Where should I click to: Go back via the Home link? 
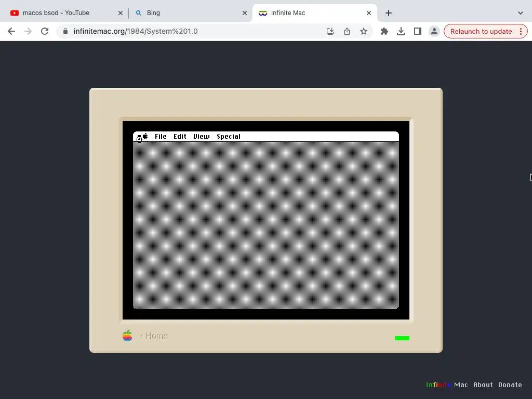[x=154, y=336]
